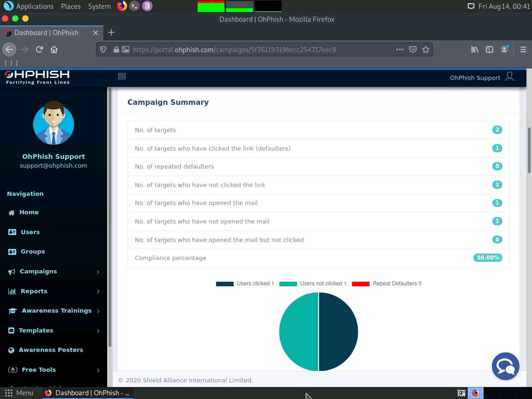The height and width of the screenshot is (399, 532).
Task: Open the Firefox library icon
Action: [x=475, y=49]
